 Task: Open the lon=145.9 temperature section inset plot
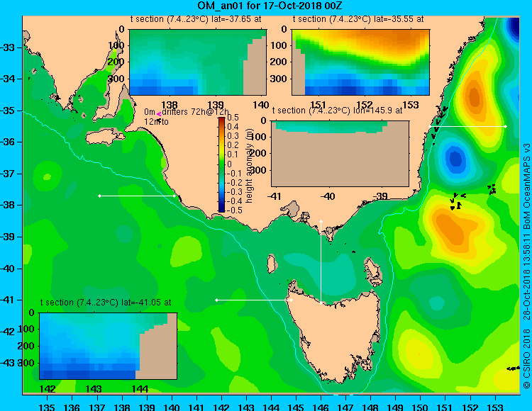pyautogui.click(x=340, y=154)
